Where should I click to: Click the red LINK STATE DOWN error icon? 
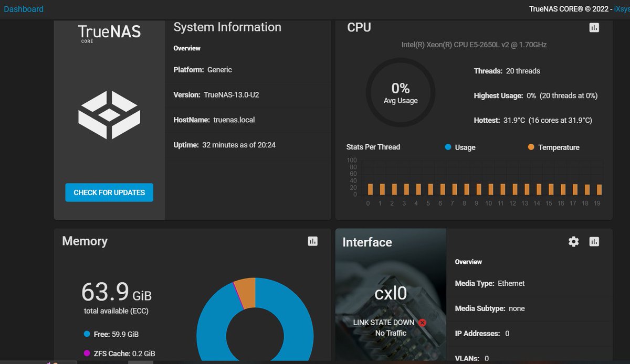(x=423, y=323)
